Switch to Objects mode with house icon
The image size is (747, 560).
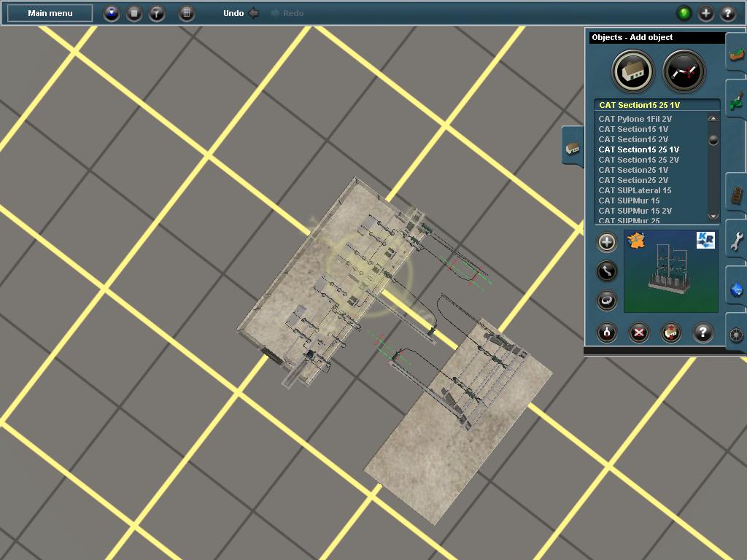[x=632, y=71]
